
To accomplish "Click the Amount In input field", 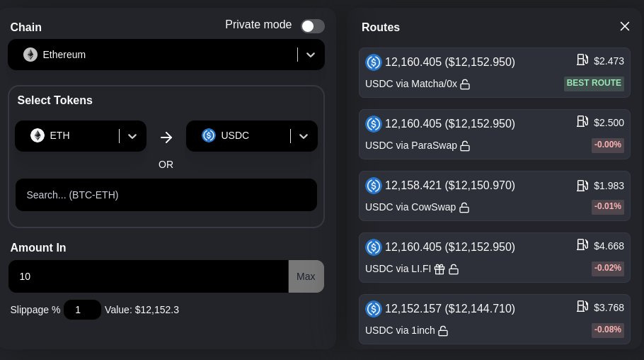I will point(149,276).
